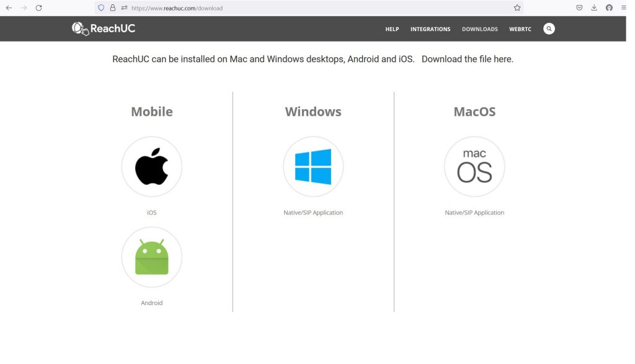Open the HELP menu item
Screen dimensions: 635x364
tap(392, 29)
